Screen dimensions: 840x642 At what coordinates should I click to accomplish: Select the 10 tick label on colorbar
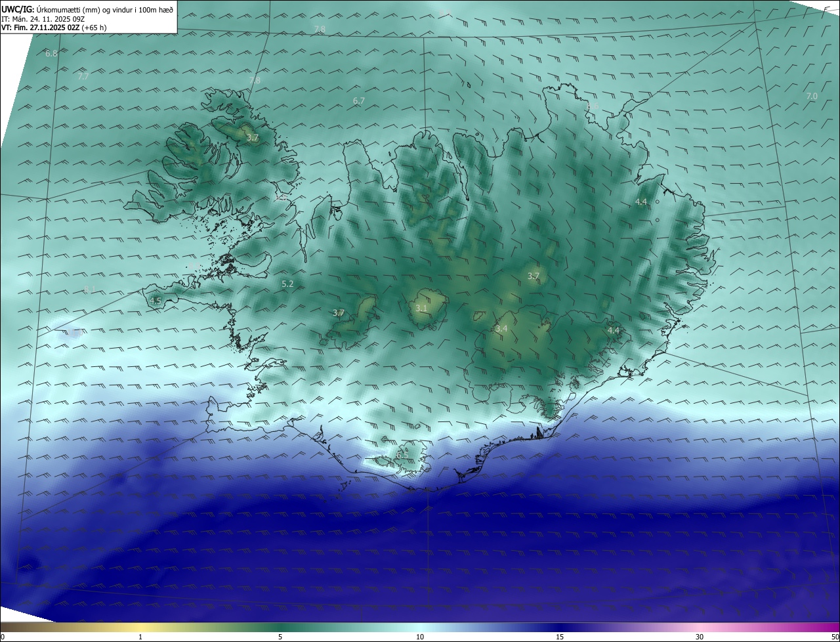[420, 637]
